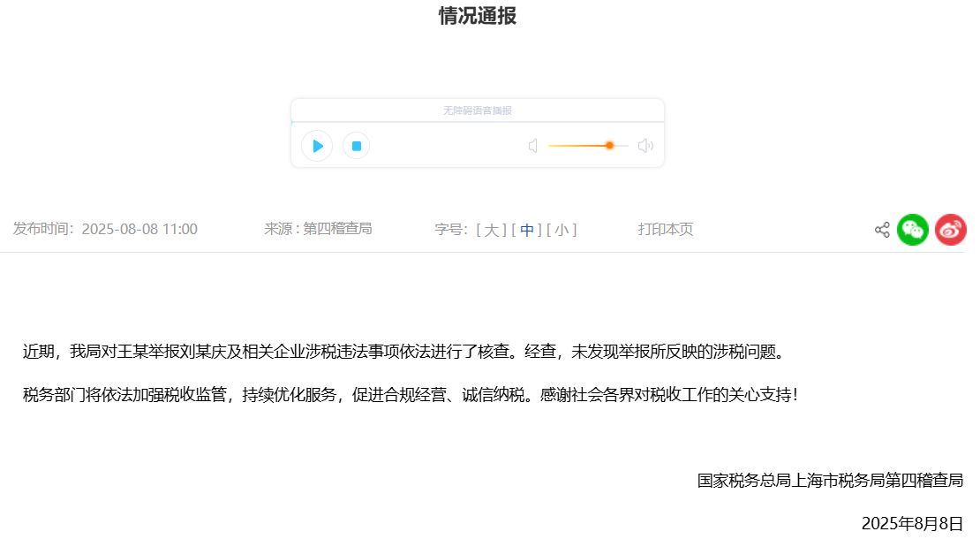Image resolution: width=980 pixels, height=539 pixels.
Task: Stop the voice broadcast playback
Action: [x=356, y=146]
